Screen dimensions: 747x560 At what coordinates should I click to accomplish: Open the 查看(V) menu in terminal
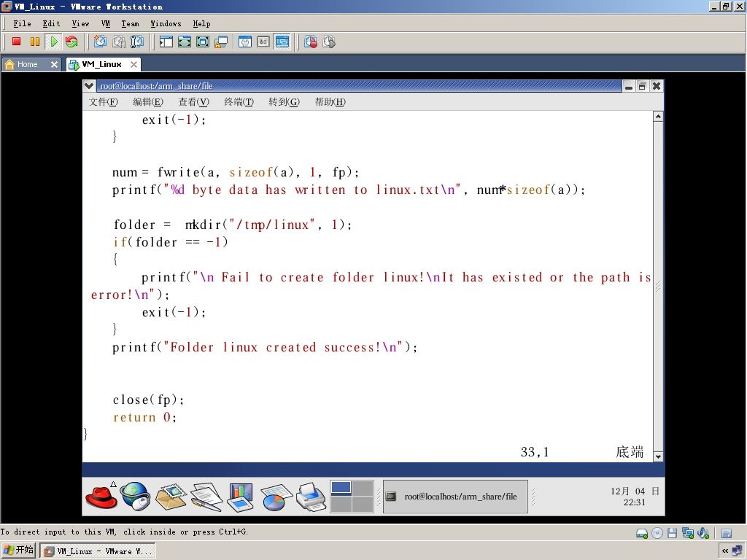tap(193, 101)
